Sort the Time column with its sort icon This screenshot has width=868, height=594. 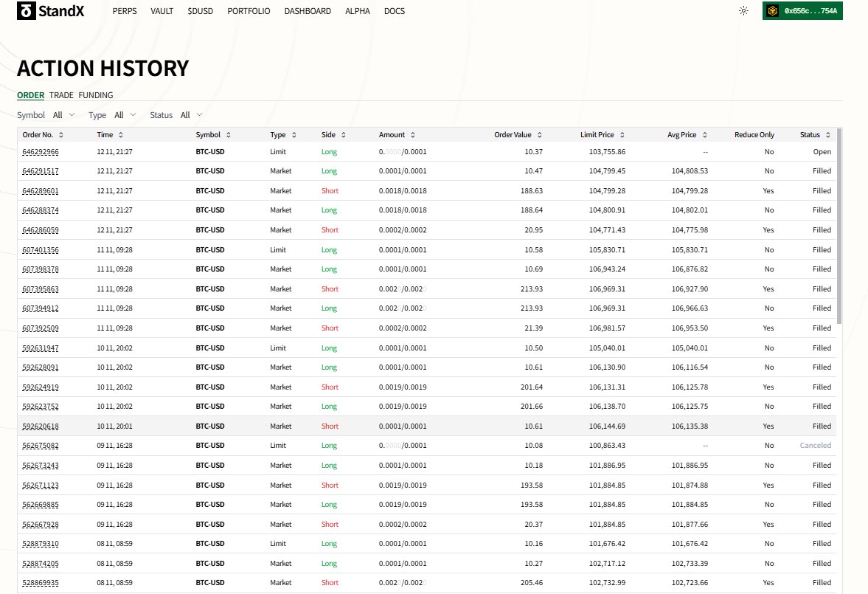pyautogui.click(x=119, y=134)
